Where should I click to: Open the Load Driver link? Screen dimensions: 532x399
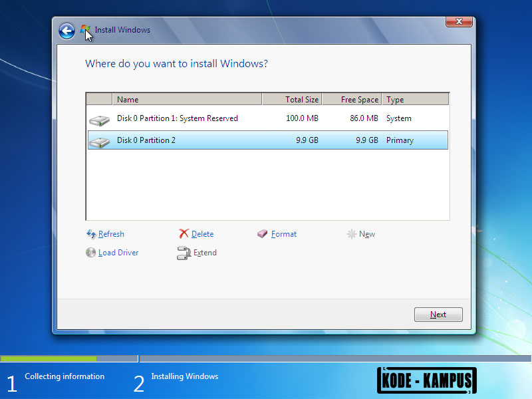pyautogui.click(x=118, y=253)
